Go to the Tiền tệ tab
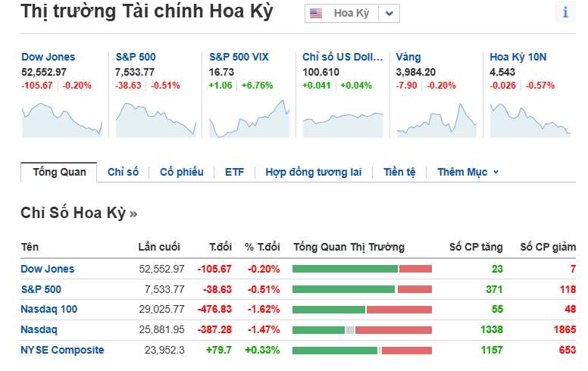The image size is (588, 371). point(399,172)
